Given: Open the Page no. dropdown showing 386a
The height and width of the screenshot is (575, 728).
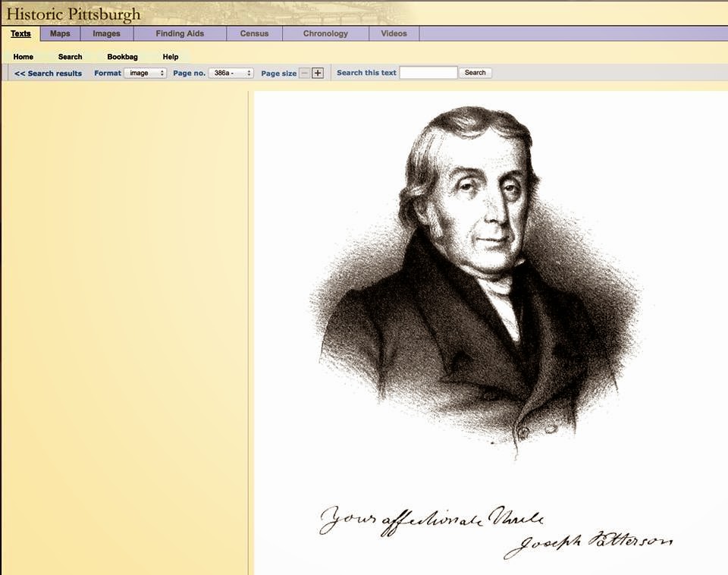Looking at the screenshot, I should (231, 73).
